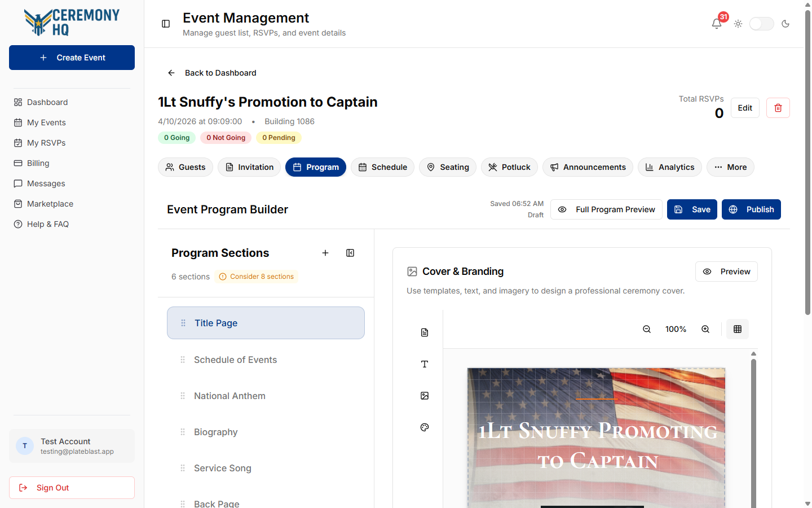Select the Title Page section

[266, 323]
